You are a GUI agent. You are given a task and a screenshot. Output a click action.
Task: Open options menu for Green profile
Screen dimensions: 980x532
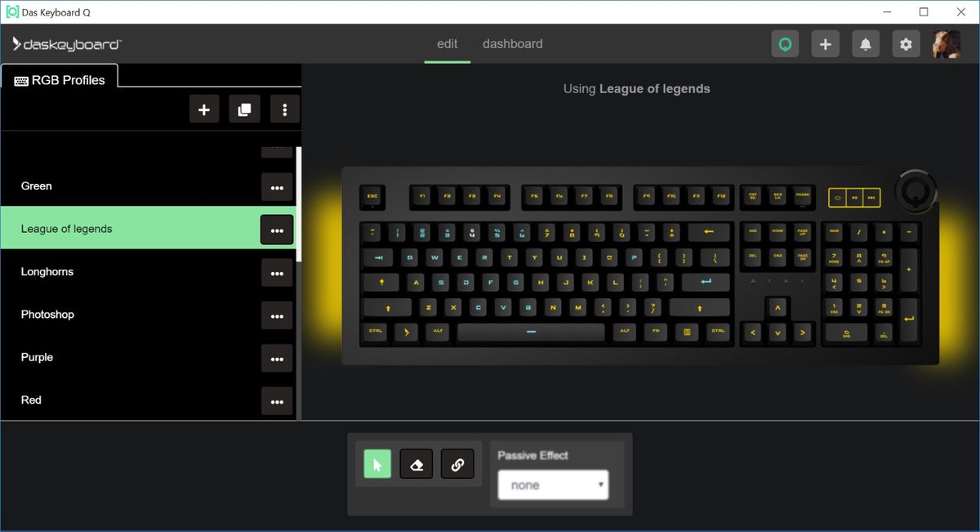coord(277,186)
